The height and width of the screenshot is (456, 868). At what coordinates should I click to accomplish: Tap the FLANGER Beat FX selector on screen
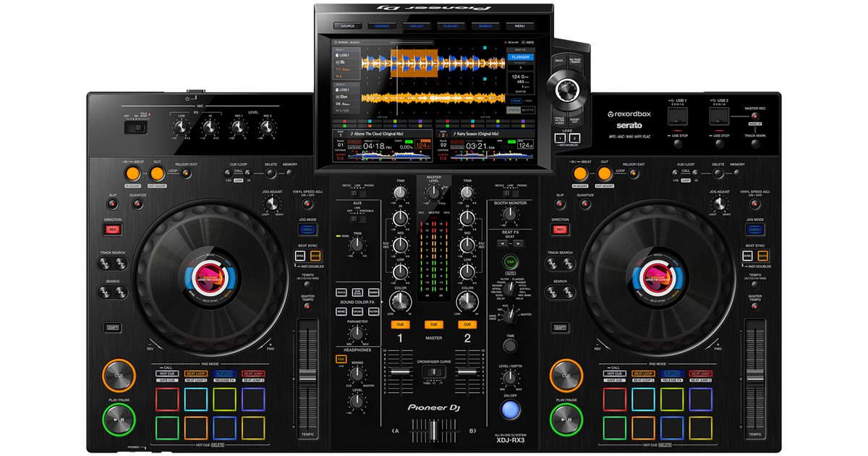point(519,56)
